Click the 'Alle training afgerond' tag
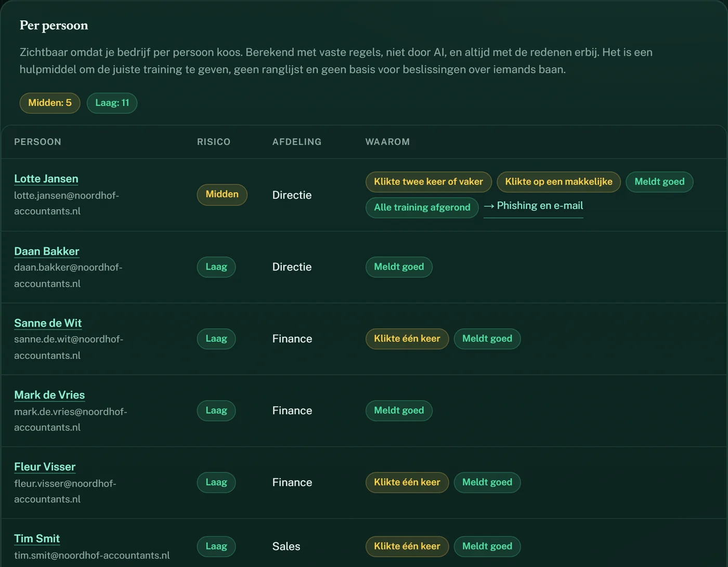Viewport: 728px width, 567px height. (422, 207)
